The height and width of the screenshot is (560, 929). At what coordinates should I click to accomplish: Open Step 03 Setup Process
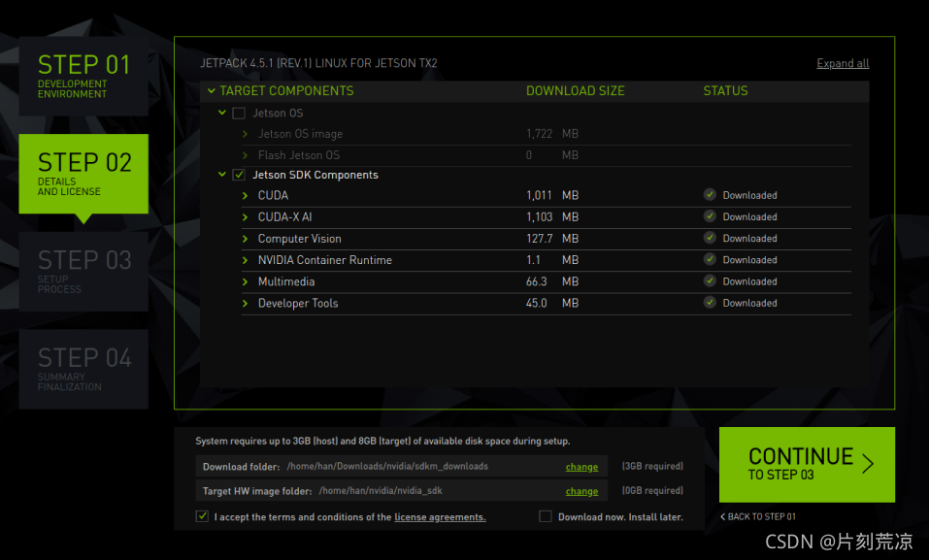point(83,272)
